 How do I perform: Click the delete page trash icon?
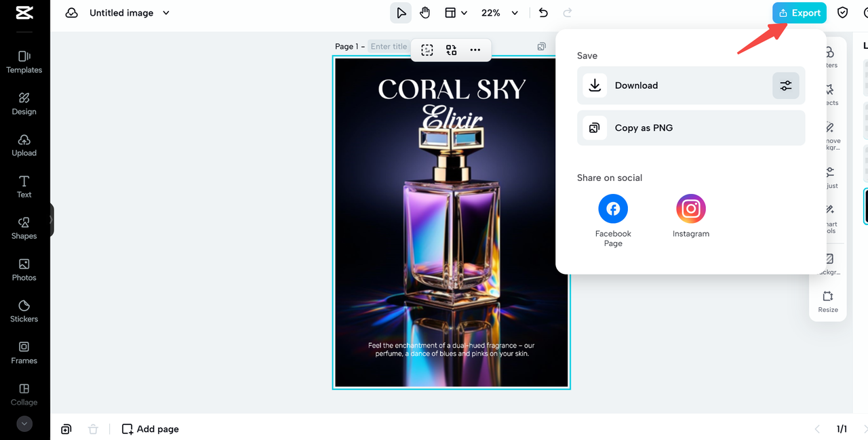tap(93, 429)
